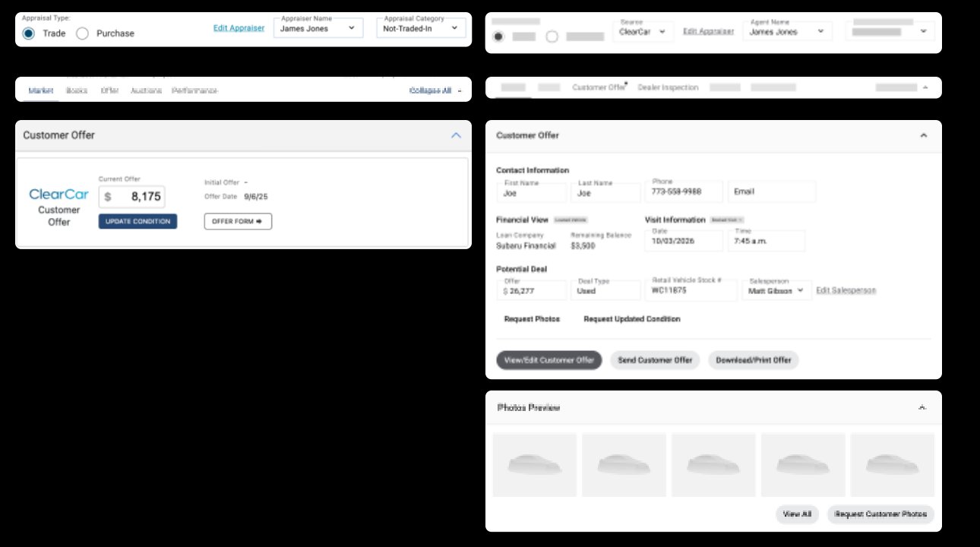Click the Last Name field
Viewport: 980px width, 547px height.
coord(606,192)
